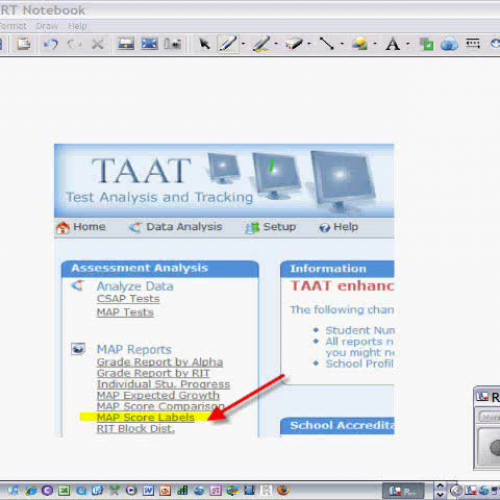Open Line tool dropdown arrow

click(x=342, y=44)
